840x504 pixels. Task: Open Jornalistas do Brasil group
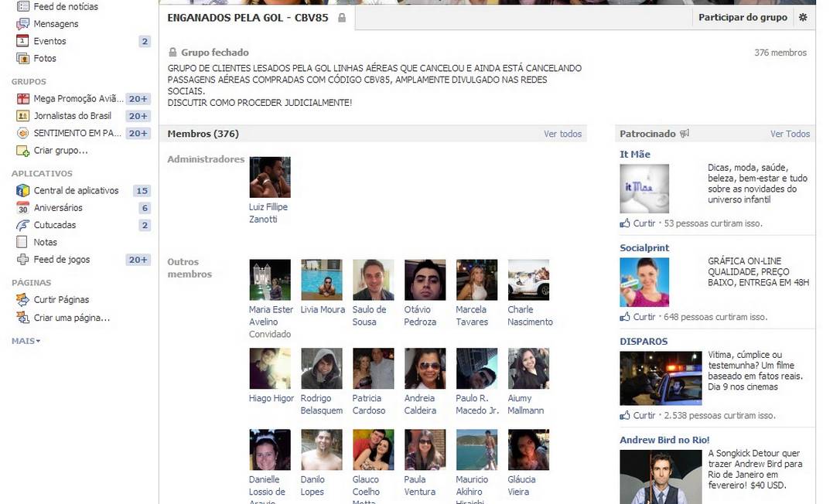pyautogui.click(x=72, y=116)
